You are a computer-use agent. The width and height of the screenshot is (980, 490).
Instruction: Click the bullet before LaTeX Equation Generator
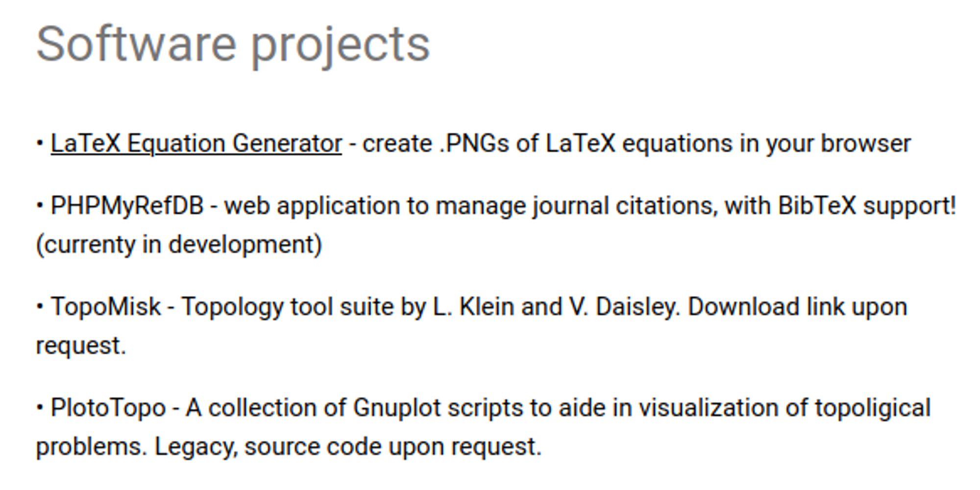40,144
